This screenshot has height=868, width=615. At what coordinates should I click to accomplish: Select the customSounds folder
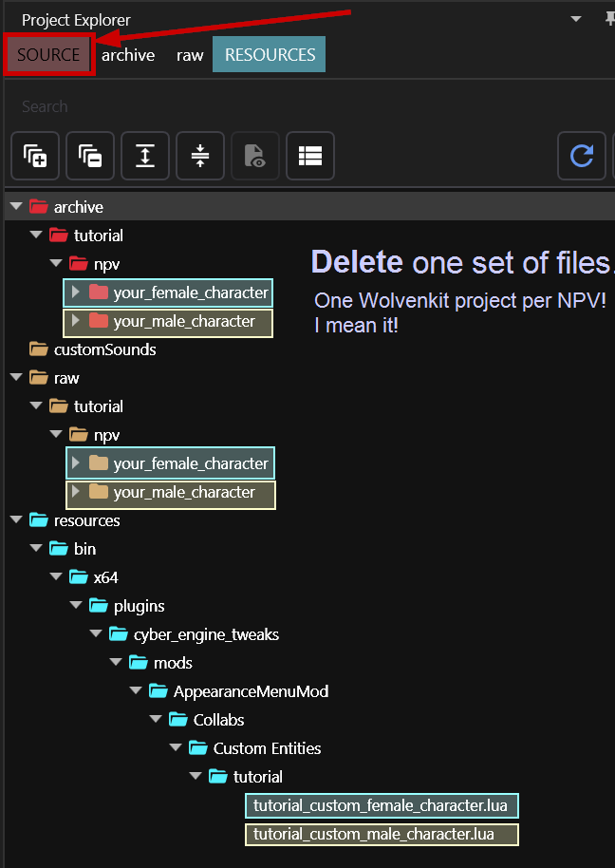(104, 349)
